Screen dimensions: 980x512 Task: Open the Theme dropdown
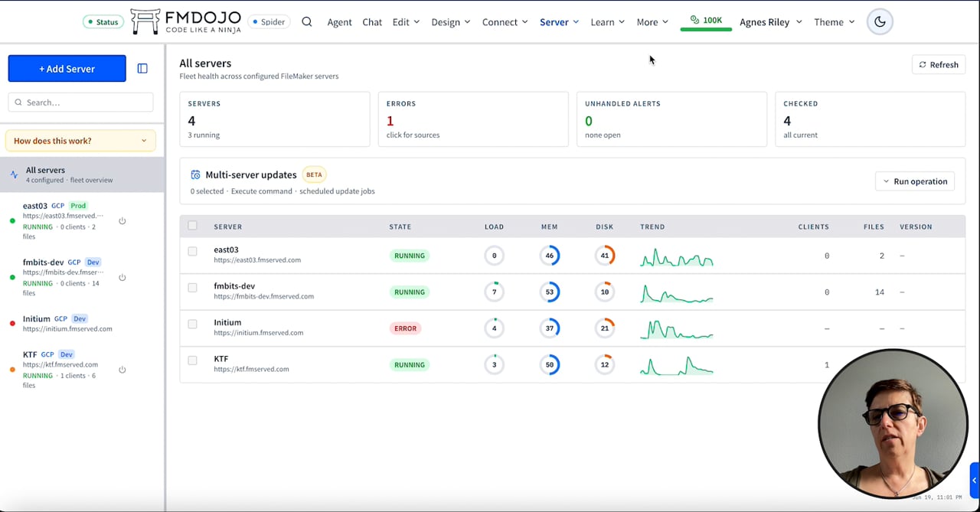click(834, 21)
